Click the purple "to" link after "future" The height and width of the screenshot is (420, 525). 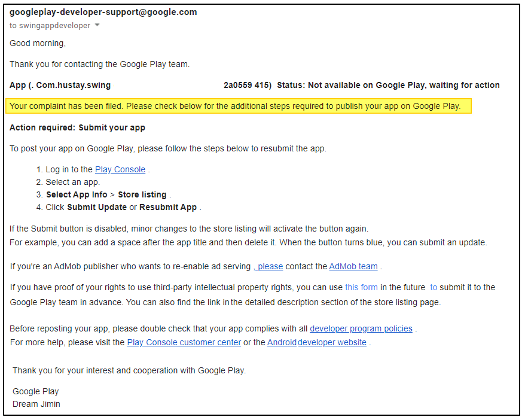pyautogui.click(x=434, y=287)
